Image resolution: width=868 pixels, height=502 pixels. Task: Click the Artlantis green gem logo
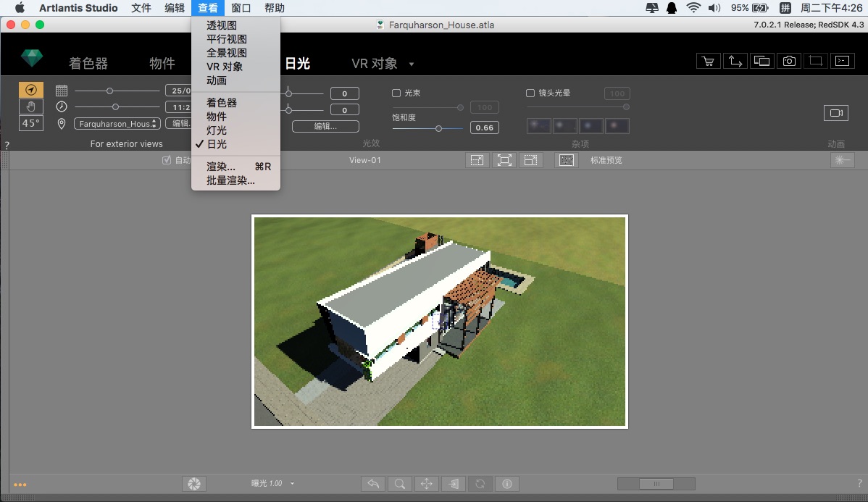pos(32,58)
